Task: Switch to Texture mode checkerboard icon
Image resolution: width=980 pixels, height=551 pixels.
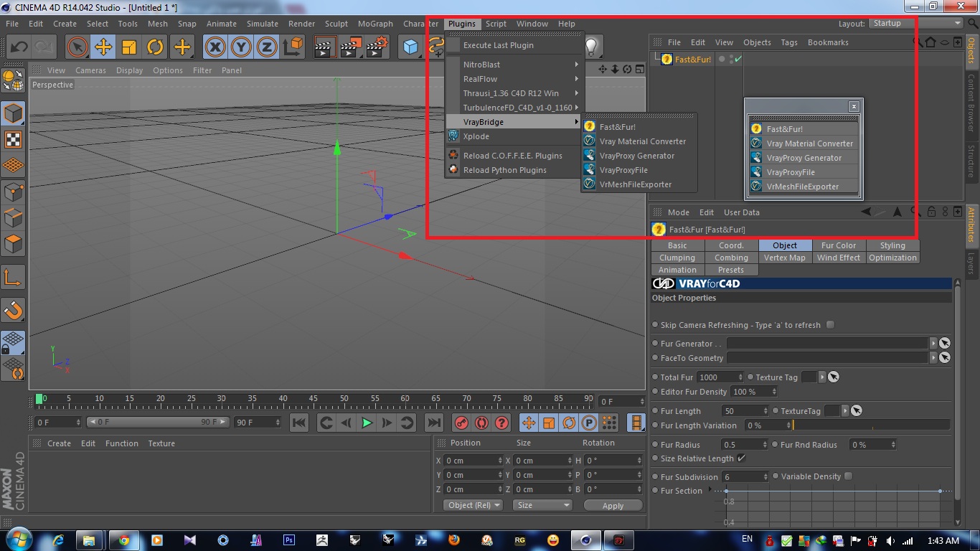Action: [14, 139]
